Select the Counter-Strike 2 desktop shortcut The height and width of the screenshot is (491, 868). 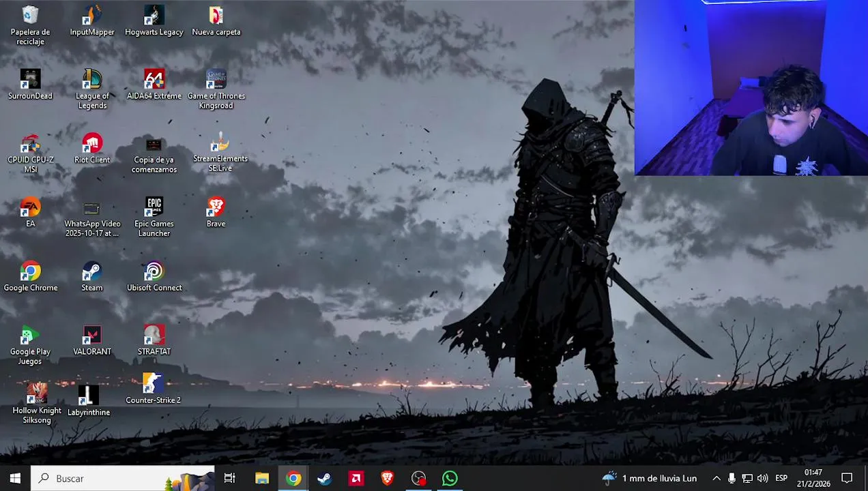coord(153,388)
